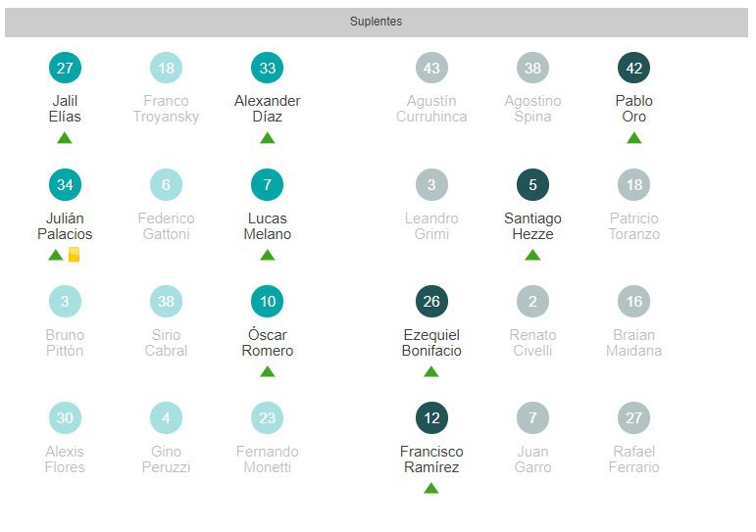This screenshot has height=532, width=756.
Task: Click Gino Peruzzi number 4 badge
Action: click(166, 417)
